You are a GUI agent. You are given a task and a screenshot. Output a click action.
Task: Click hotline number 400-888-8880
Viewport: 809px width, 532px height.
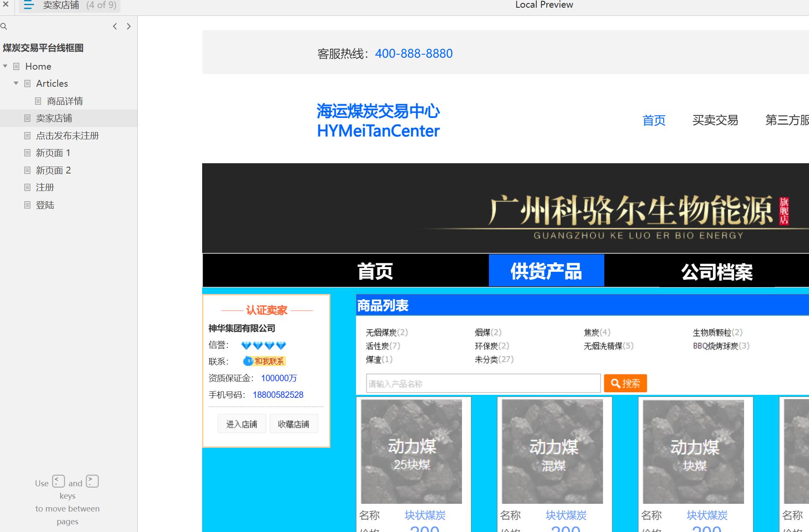414,53
